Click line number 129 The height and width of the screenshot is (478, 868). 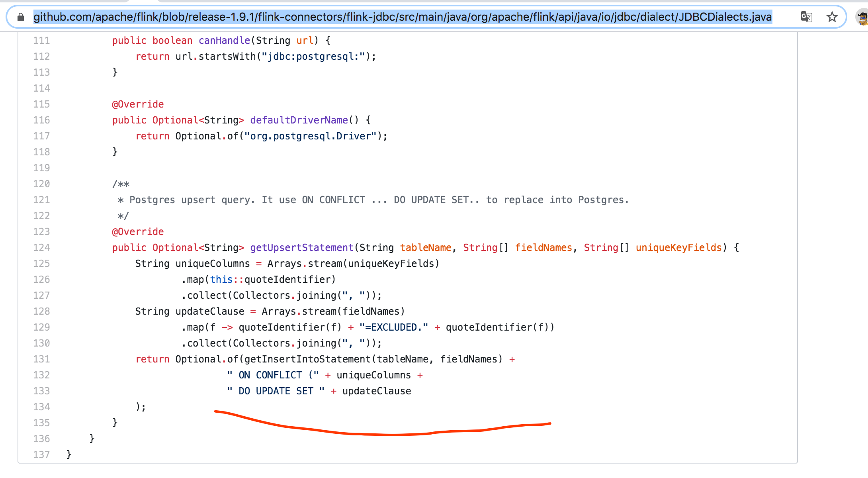(x=41, y=327)
